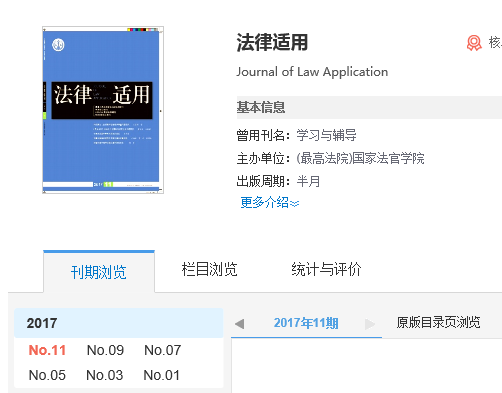Click the Journal of Law Application subtitle
Screen dimensions: 502x393
312,72
